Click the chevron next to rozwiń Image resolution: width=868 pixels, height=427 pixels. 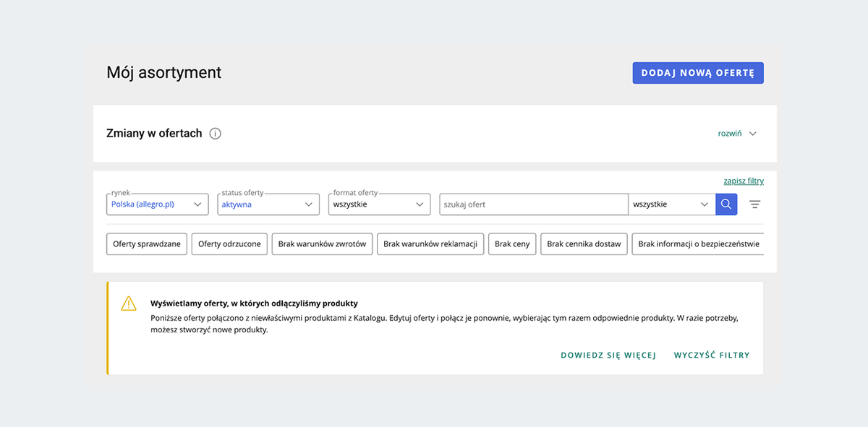(x=753, y=134)
